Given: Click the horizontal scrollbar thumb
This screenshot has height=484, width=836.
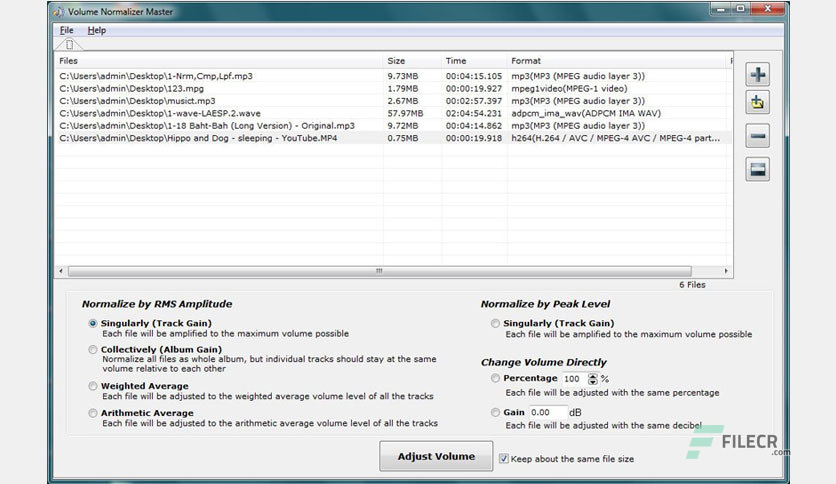Looking at the screenshot, I should click(x=380, y=271).
